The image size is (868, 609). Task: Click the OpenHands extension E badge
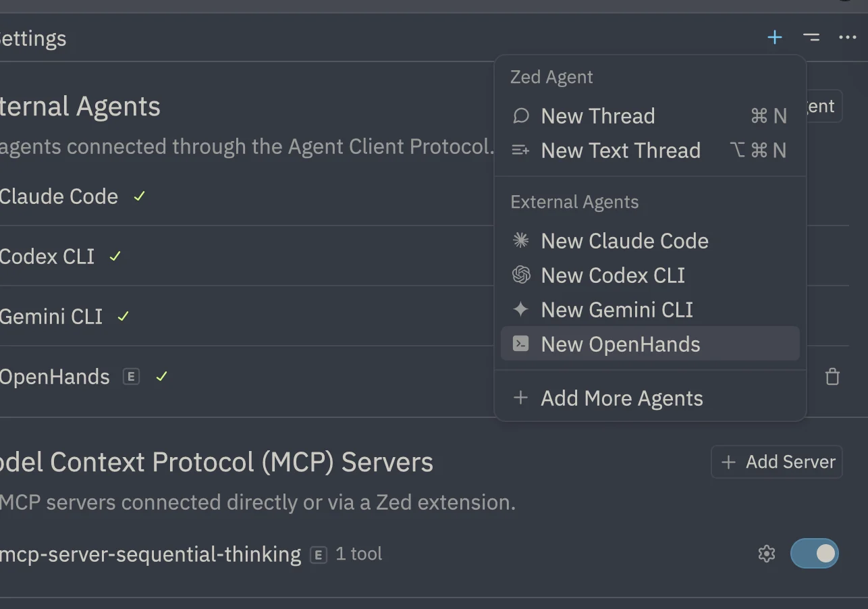131,377
